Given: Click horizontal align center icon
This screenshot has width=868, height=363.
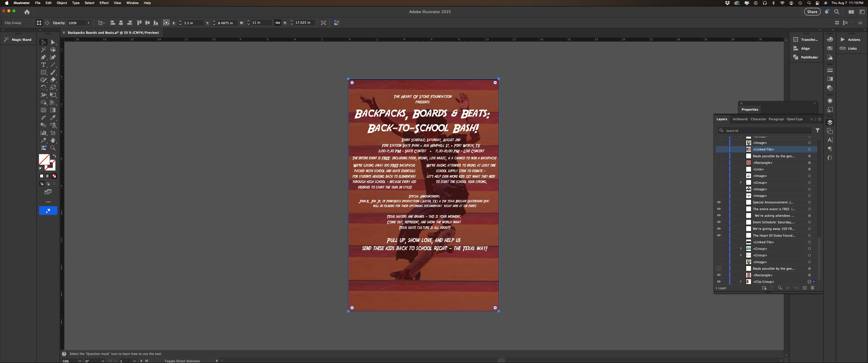Looking at the screenshot, I should click(121, 23).
